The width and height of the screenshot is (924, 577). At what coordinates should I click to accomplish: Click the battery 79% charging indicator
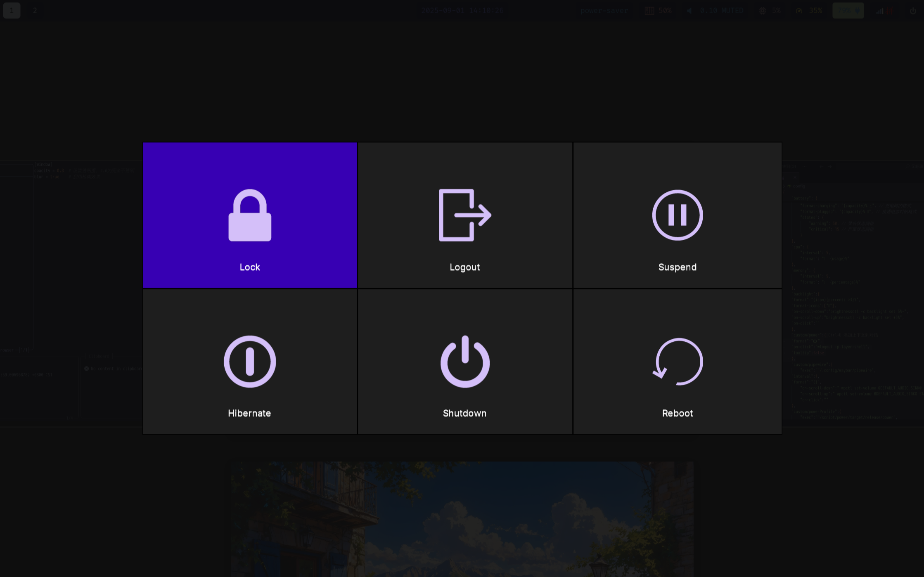click(x=848, y=11)
